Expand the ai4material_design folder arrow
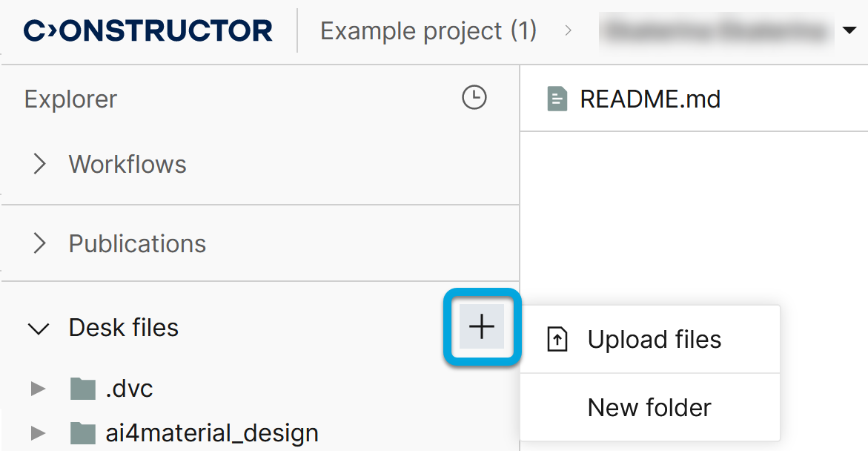This screenshot has height=451, width=868. [x=38, y=432]
